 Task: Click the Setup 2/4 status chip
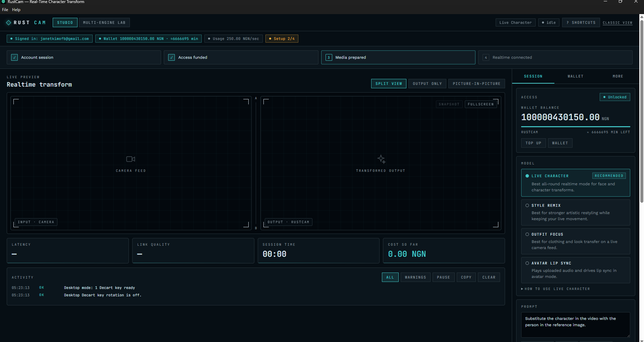click(x=282, y=39)
